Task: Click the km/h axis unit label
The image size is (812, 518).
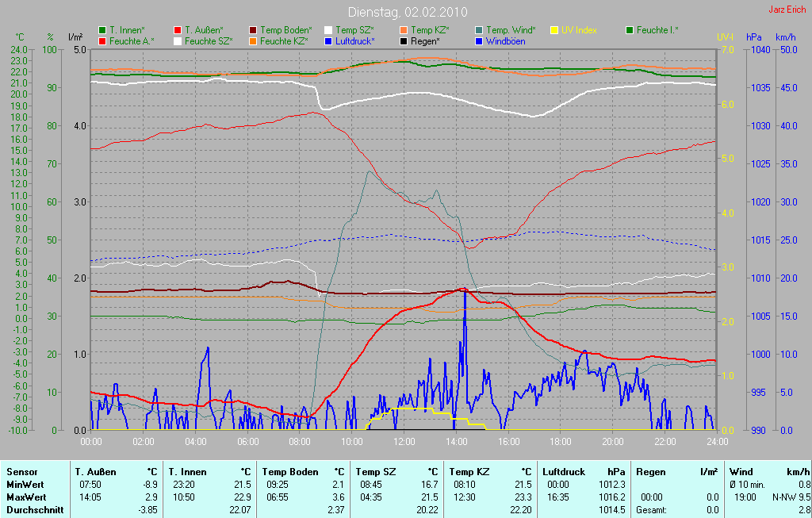Action: (785, 37)
